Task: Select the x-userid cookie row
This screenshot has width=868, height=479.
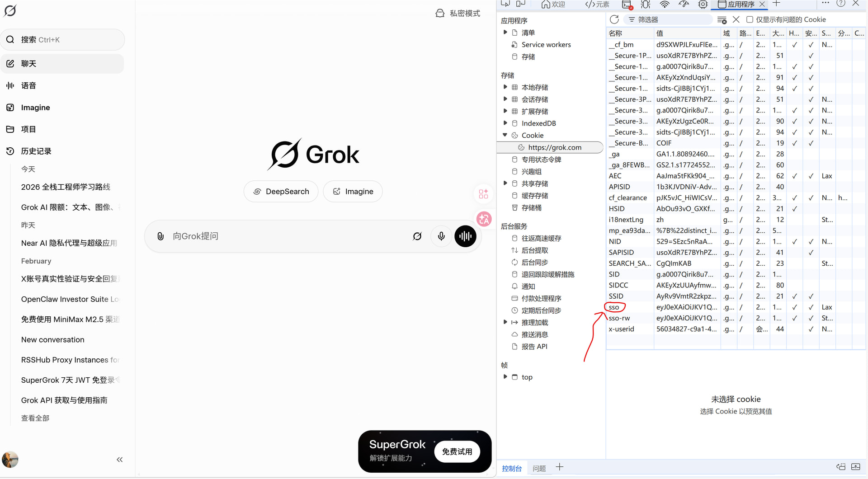Action: pos(736,329)
